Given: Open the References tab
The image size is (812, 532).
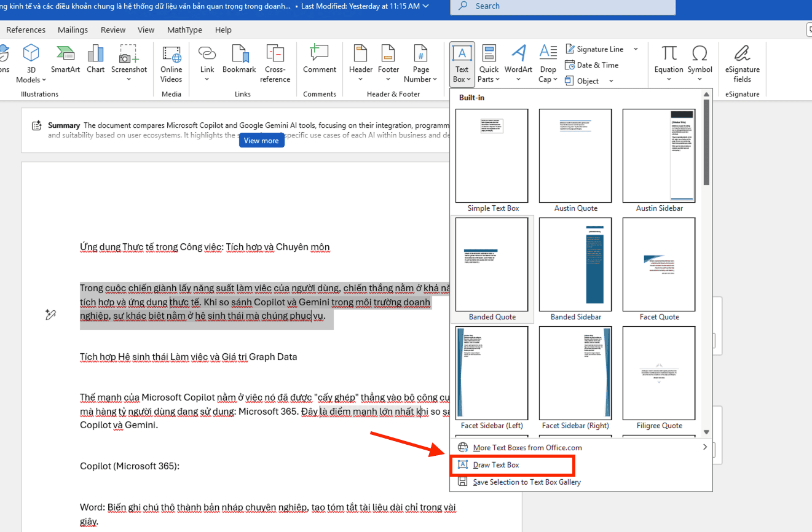Looking at the screenshot, I should pos(26,29).
